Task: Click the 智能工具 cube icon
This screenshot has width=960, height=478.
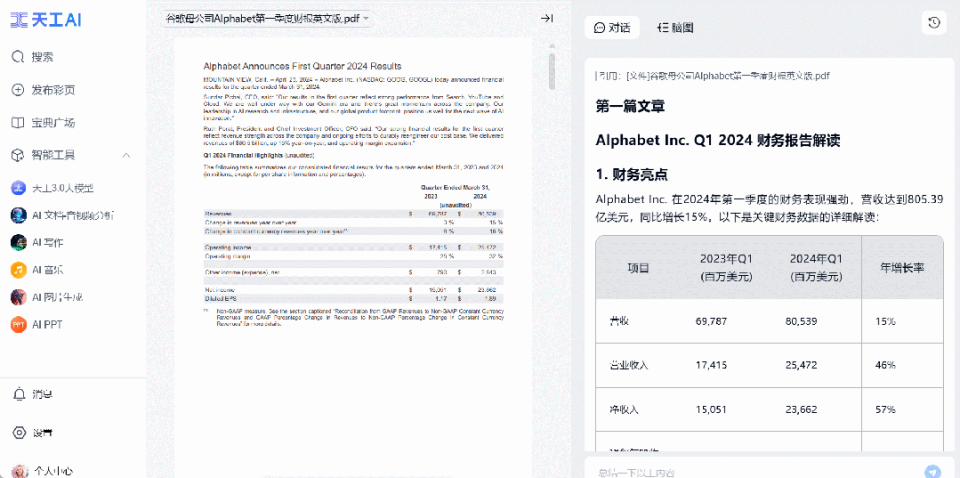Action: coord(17,155)
